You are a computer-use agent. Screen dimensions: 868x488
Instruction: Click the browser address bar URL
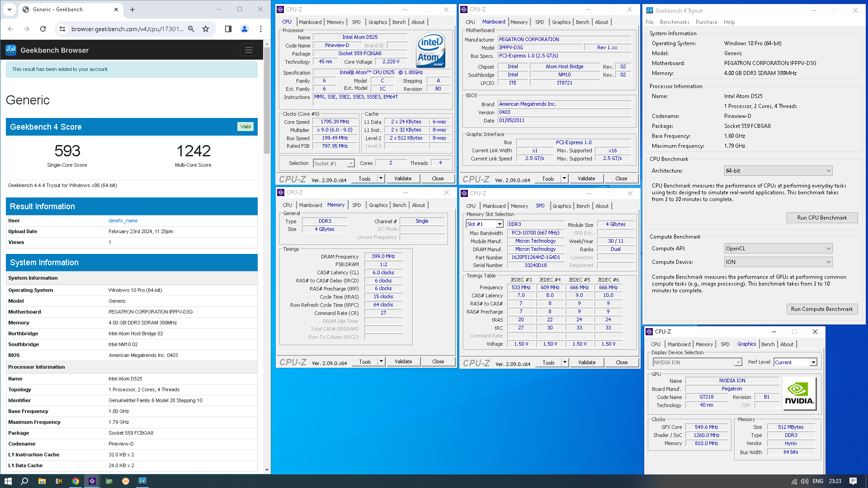pos(127,29)
